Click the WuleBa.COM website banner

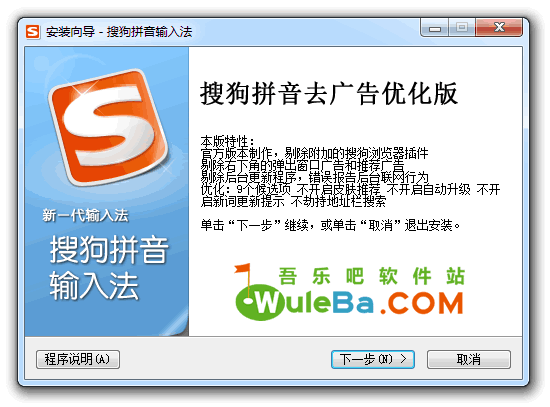coord(350,292)
